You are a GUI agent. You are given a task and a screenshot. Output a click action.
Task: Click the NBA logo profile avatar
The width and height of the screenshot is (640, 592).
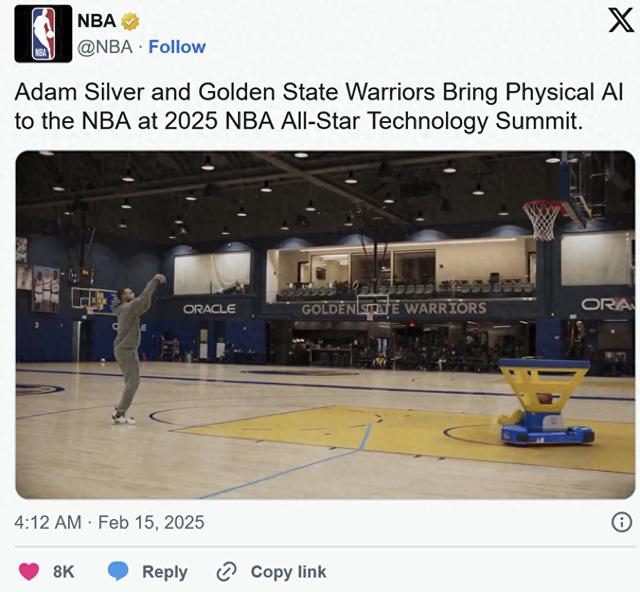point(43,34)
